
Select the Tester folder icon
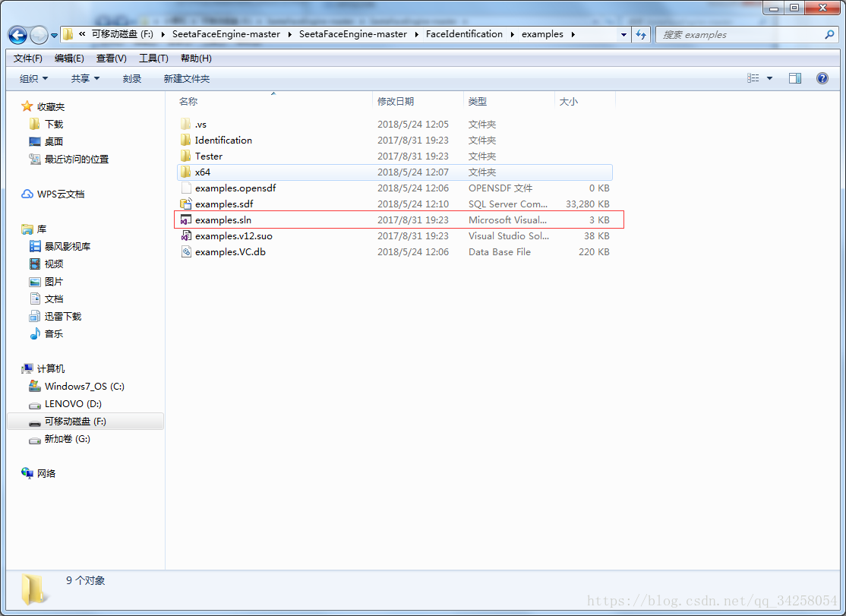pos(185,156)
